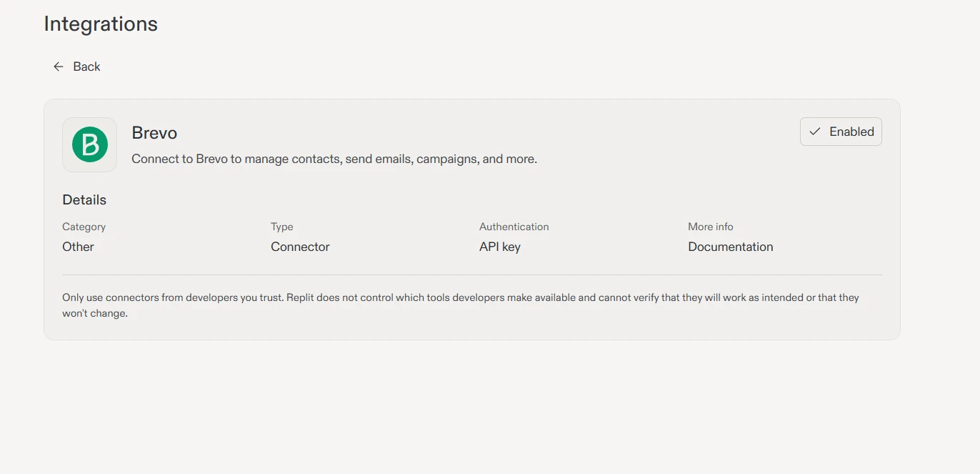Click the Integrations page heading

tap(101, 24)
